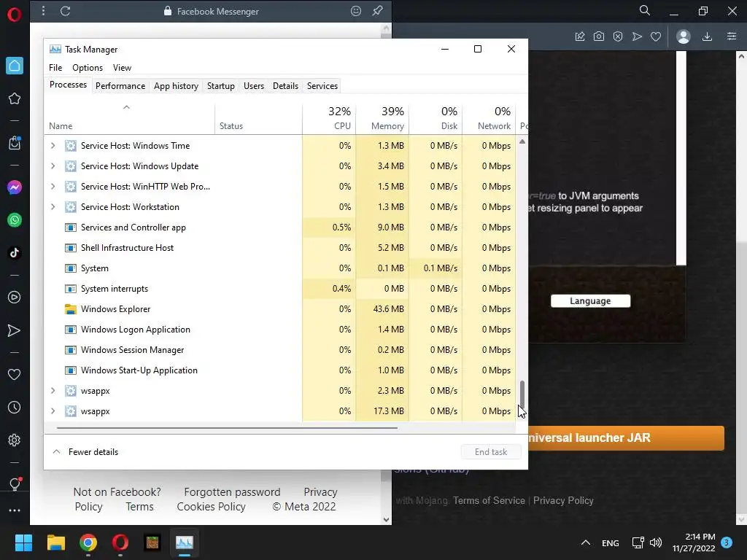Click Language button on webpage
Screen dimensions: 747x560
point(590,301)
